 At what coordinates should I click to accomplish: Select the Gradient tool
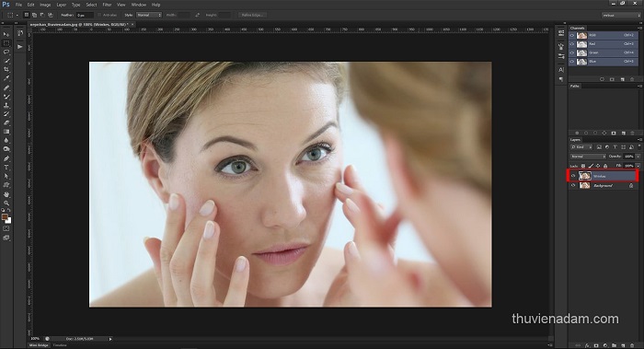6,132
